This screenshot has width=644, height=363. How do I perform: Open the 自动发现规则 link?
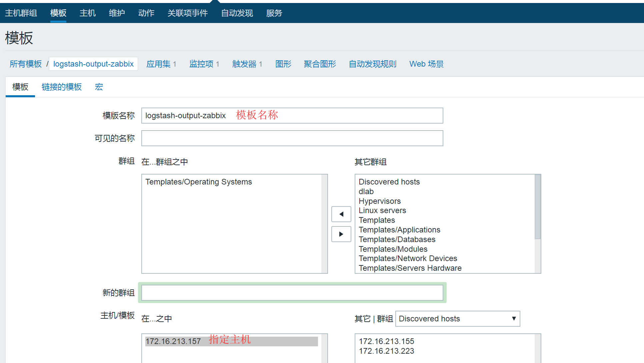[x=373, y=64]
